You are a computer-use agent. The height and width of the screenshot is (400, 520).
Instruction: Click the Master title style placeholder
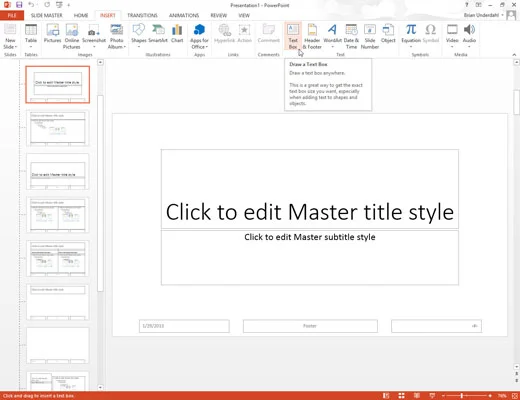(x=310, y=189)
